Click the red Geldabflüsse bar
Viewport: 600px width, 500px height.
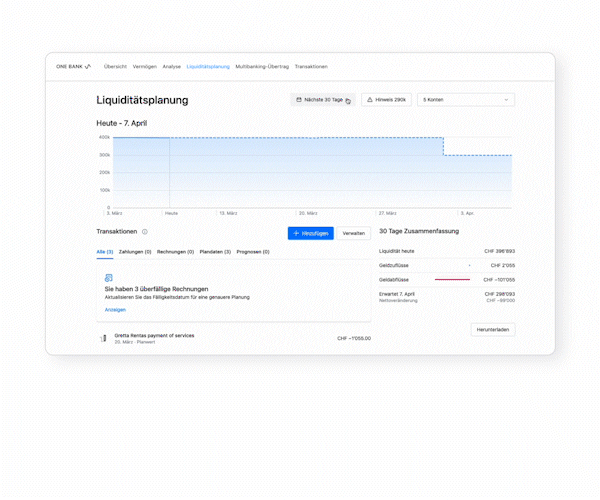coord(452,280)
